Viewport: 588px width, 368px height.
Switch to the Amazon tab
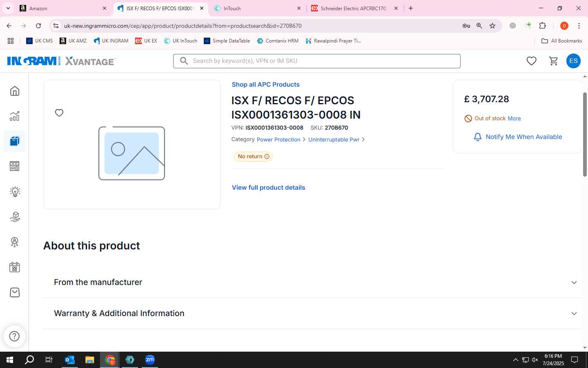tap(63, 8)
